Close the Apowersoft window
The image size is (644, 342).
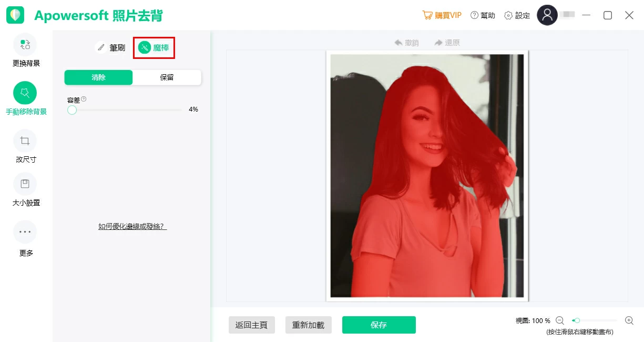tap(629, 15)
